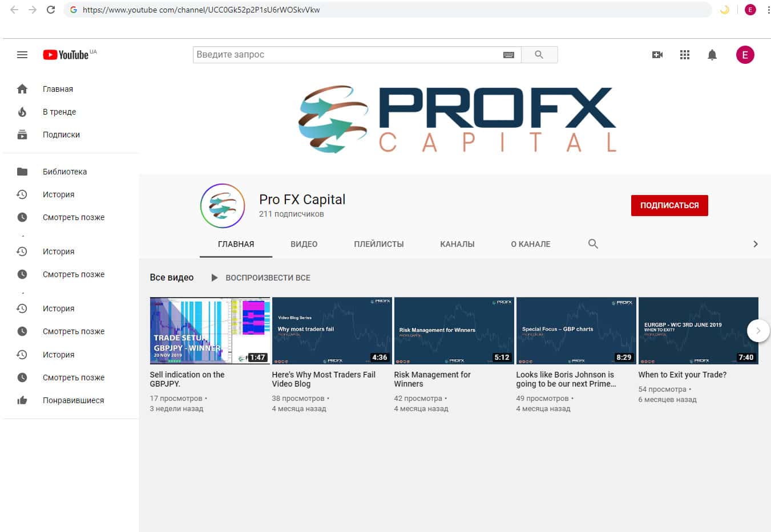771x532 pixels.
Task: Click the moon extension icon in browser toolbar
Action: pyautogui.click(x=725, y=10)
